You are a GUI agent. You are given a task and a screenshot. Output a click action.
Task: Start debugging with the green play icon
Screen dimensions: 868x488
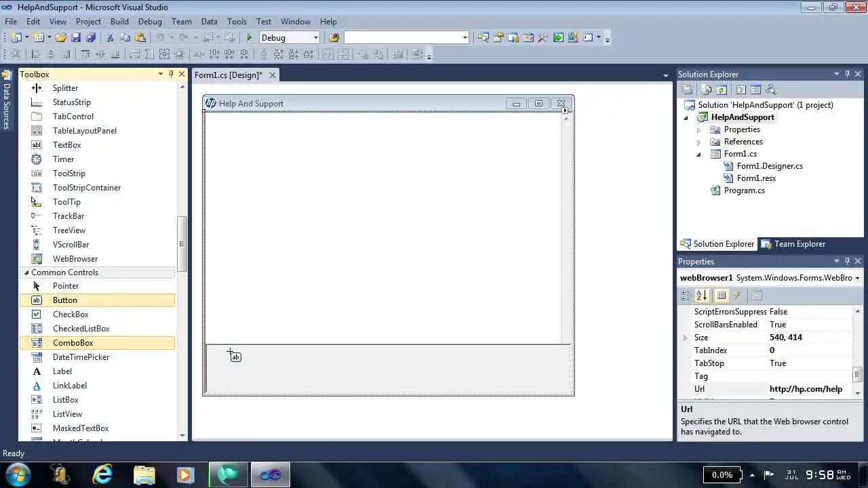pos(250,37)
